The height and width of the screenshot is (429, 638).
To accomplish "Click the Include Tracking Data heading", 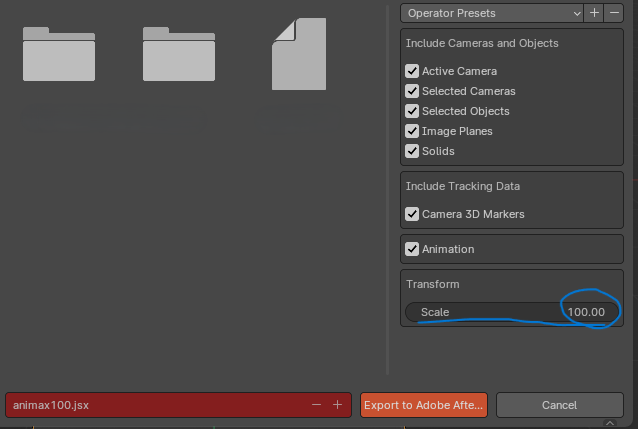I will pos(463,186).
